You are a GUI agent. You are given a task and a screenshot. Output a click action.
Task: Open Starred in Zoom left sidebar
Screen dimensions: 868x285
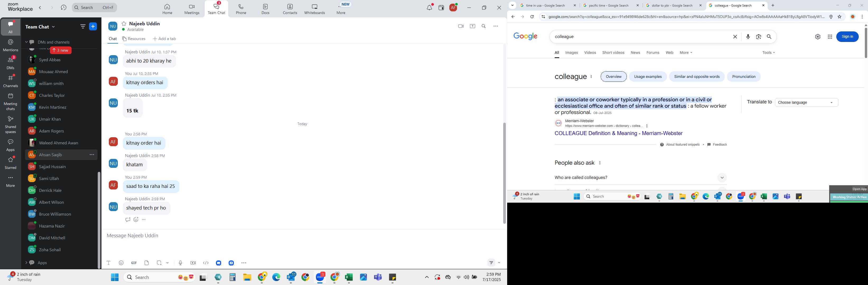[x=11, y=163]
